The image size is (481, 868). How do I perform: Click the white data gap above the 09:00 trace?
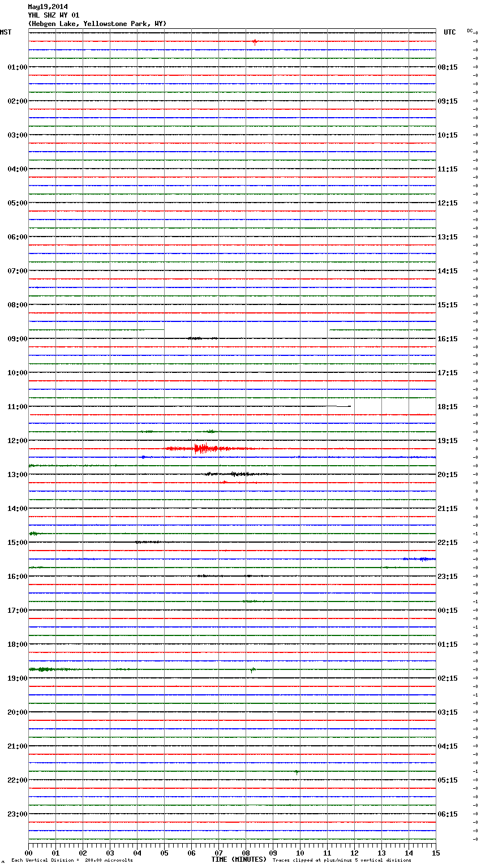246,329
